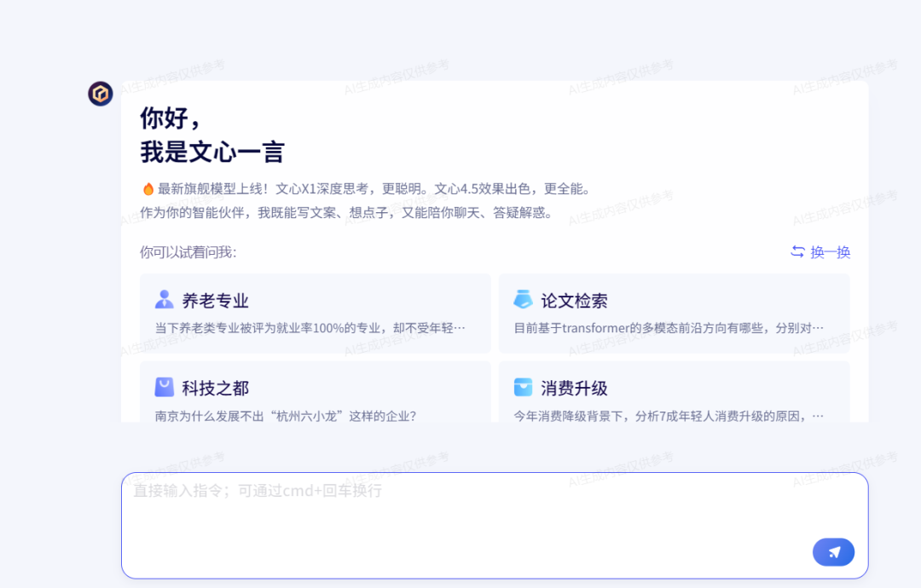Open the 论文检索 suggestion title
Screen dimensions: 921x588
click(574, 301)
